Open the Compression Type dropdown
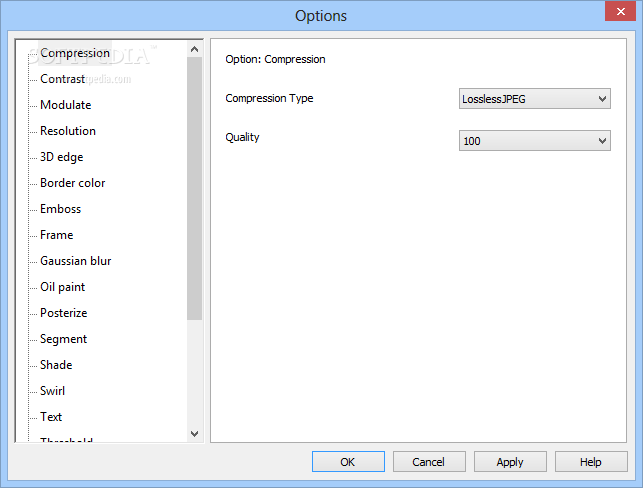The height and width of the screenshot is (488, 643). tap(534, 99)
